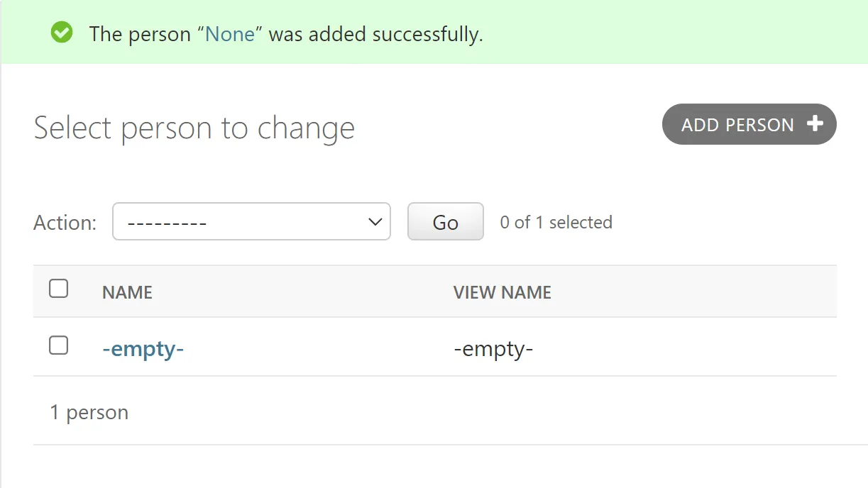Viewport: 868px width, 488px height.
Task: Click the empty right side of the green banner
Action: [674, 33]
